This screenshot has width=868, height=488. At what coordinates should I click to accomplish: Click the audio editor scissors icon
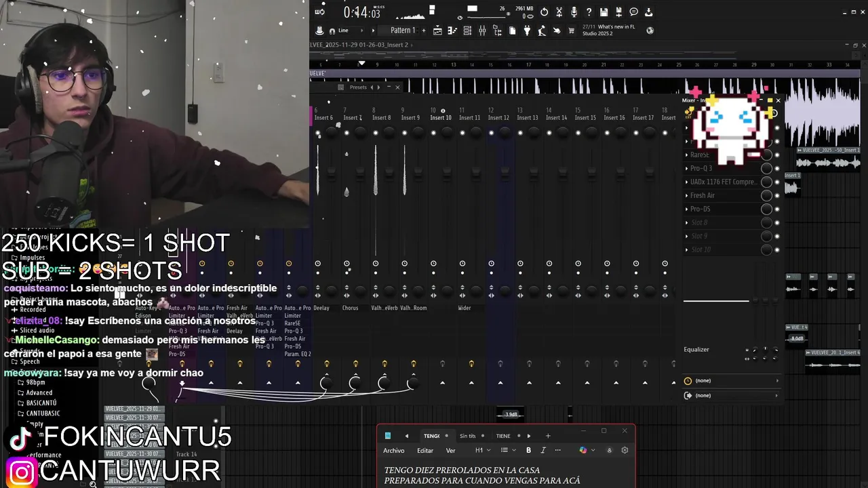pyautogui.click(x=559, y=12)
